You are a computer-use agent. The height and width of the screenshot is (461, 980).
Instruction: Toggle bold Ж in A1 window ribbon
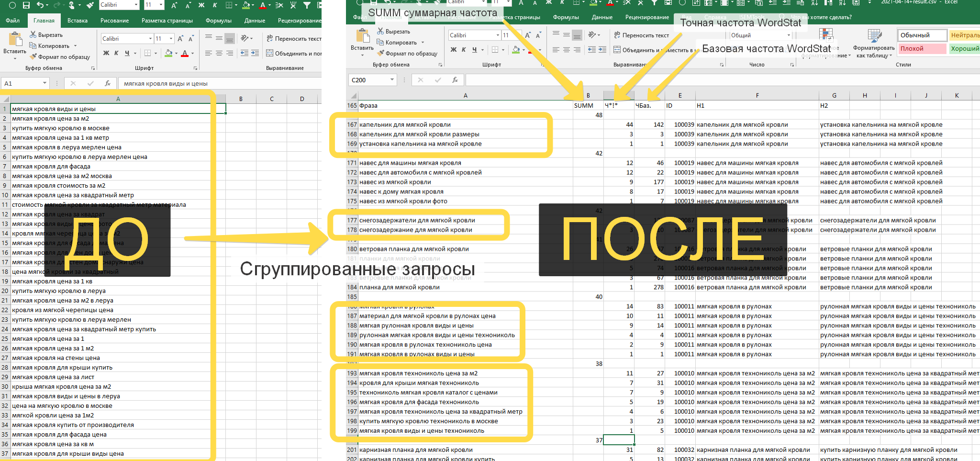pyautogui.click(x=106, y=53)
